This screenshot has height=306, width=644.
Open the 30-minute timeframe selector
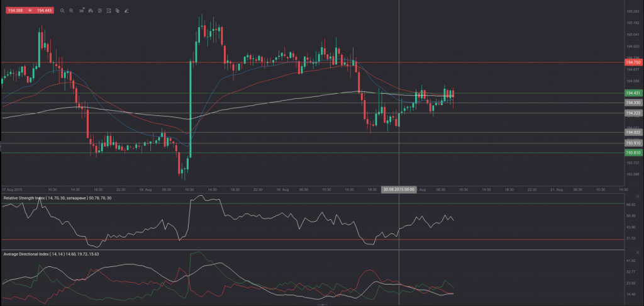[x=81, y=11]
